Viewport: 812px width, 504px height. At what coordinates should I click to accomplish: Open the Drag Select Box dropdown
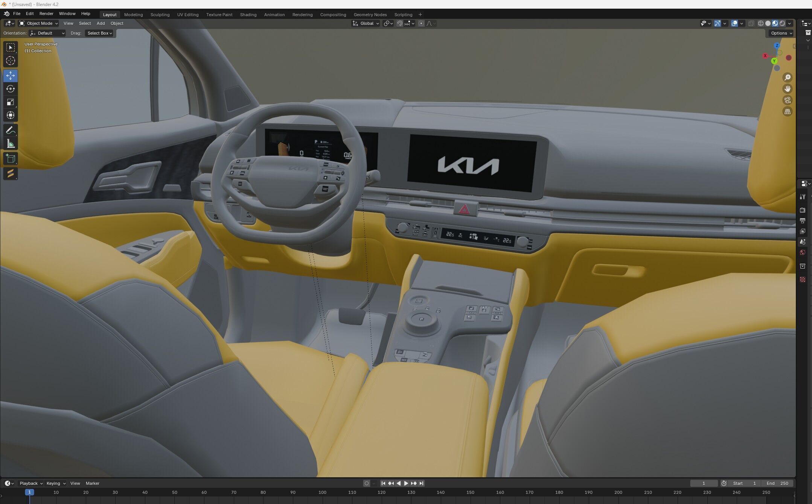(99, 33)
